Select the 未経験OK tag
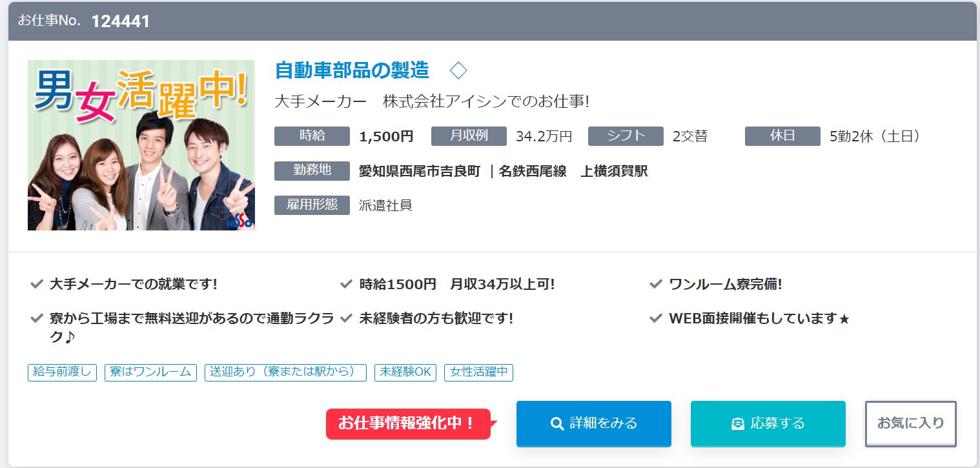Screen dimensions: 980x468 click(405, 372)
